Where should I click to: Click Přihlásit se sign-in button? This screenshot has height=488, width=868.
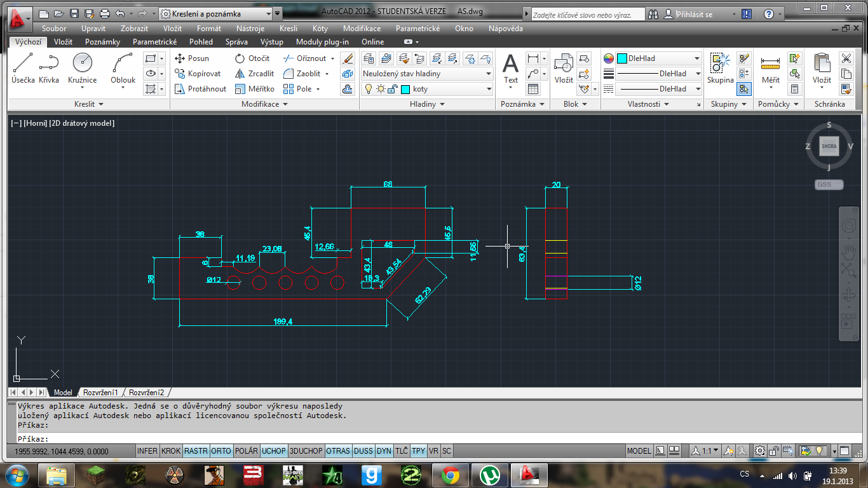pos(694,14)
